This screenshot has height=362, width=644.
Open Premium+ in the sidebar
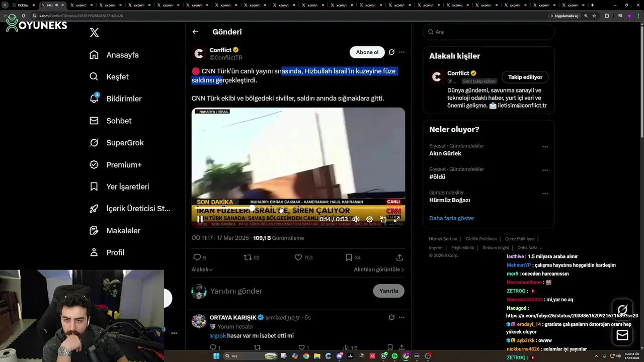click(x=115, y=164)
